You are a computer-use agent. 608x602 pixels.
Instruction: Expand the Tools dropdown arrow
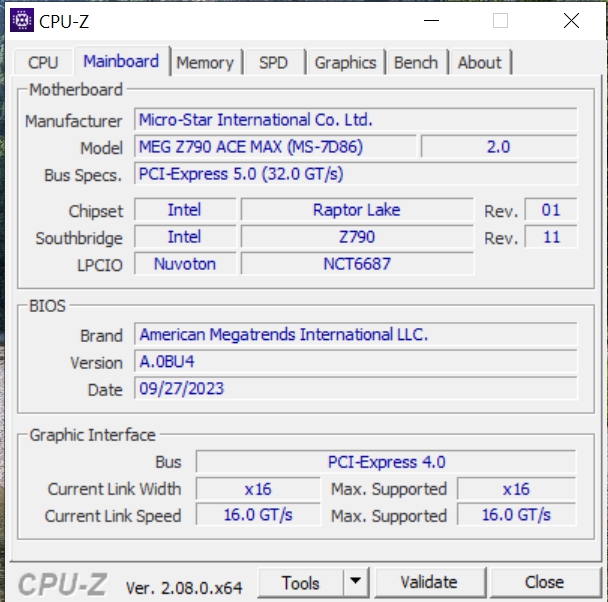(x=356, y=581)
